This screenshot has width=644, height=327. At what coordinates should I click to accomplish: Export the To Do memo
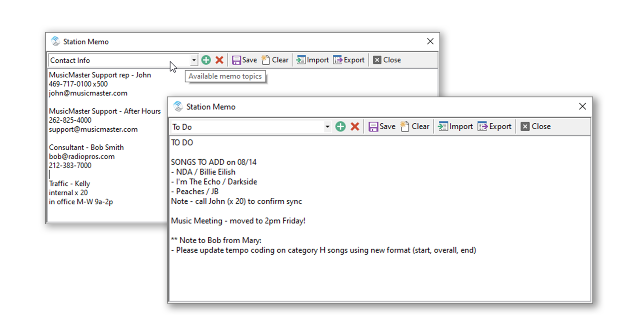495,127
